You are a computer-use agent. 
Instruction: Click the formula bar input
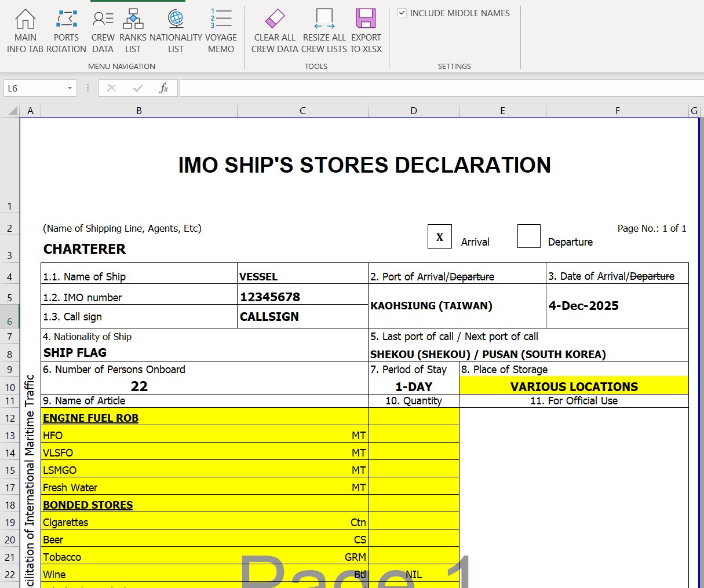(x=442, y=88)
